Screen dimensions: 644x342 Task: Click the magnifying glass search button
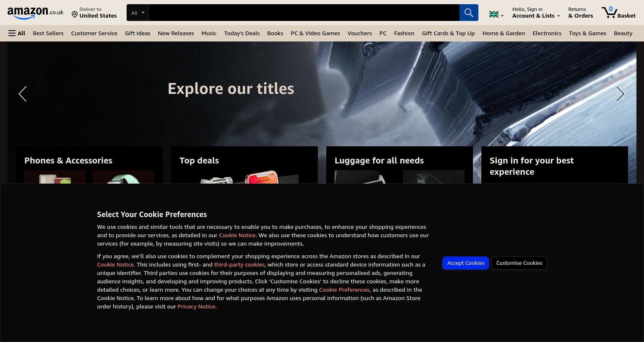pyautogui.click(x=469, y=13)
